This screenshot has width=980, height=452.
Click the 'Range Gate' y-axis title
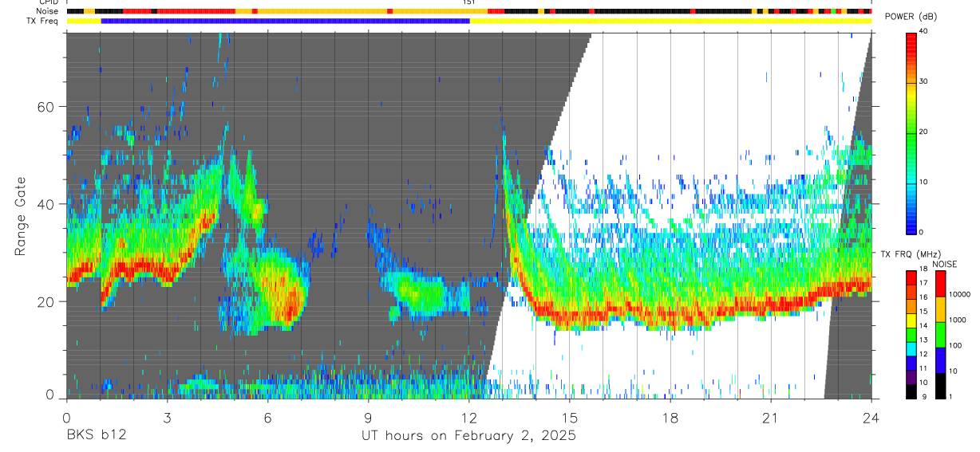pos(20,216)
